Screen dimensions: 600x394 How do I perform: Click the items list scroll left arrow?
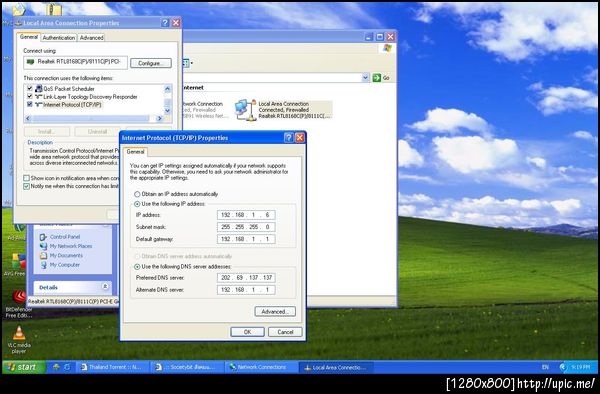click(28, 119)
